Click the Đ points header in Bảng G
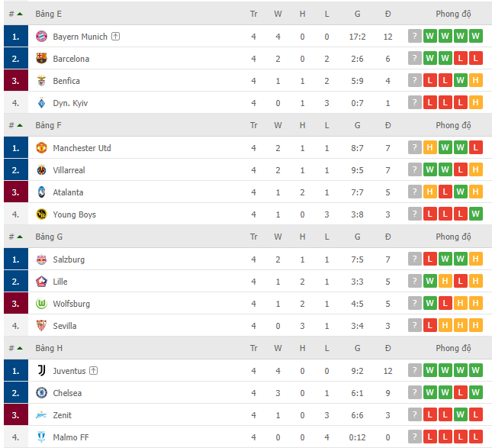 click(x=387, y=237)
